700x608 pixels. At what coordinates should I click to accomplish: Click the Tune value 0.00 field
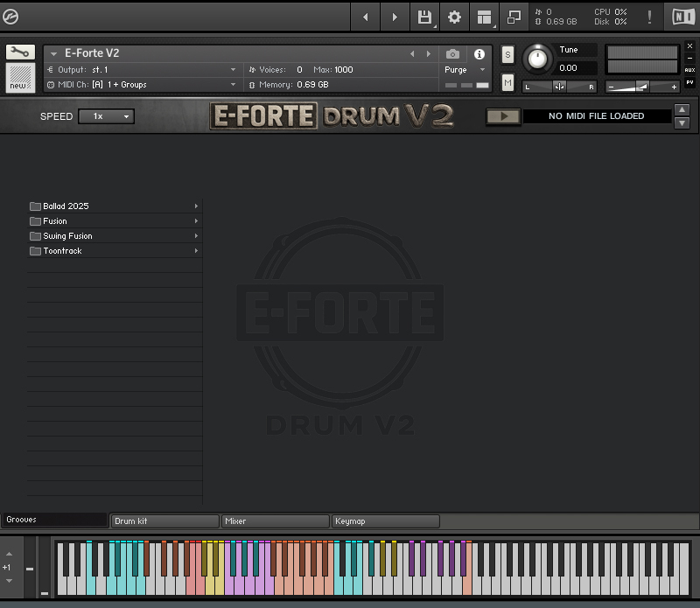coord(576,68)
